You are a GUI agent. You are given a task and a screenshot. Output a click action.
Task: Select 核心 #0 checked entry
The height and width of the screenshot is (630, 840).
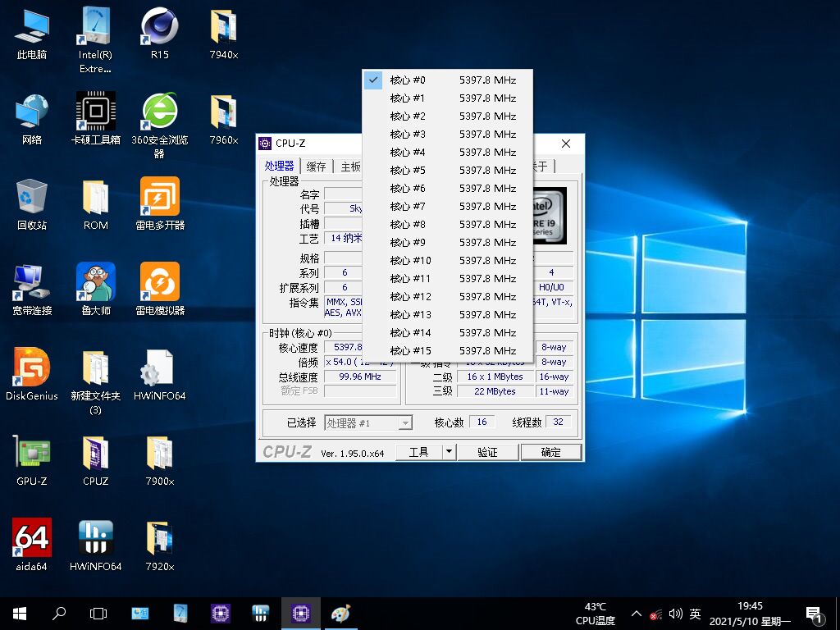[x=447, y=80]
